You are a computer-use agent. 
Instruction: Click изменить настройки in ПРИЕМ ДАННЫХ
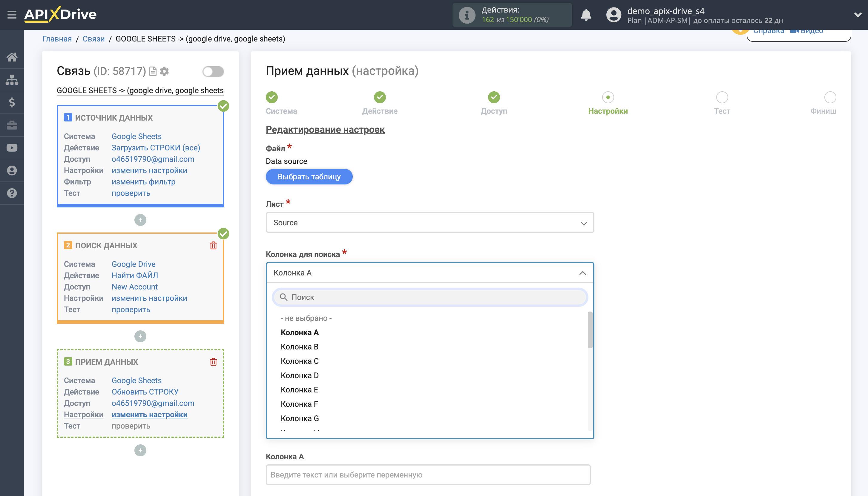[149, 415]
